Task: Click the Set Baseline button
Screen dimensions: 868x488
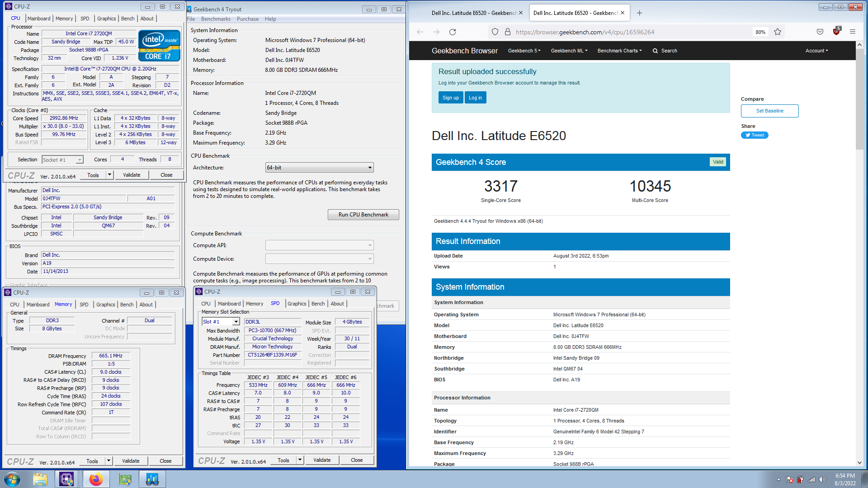Action: [x=769, y=111]
